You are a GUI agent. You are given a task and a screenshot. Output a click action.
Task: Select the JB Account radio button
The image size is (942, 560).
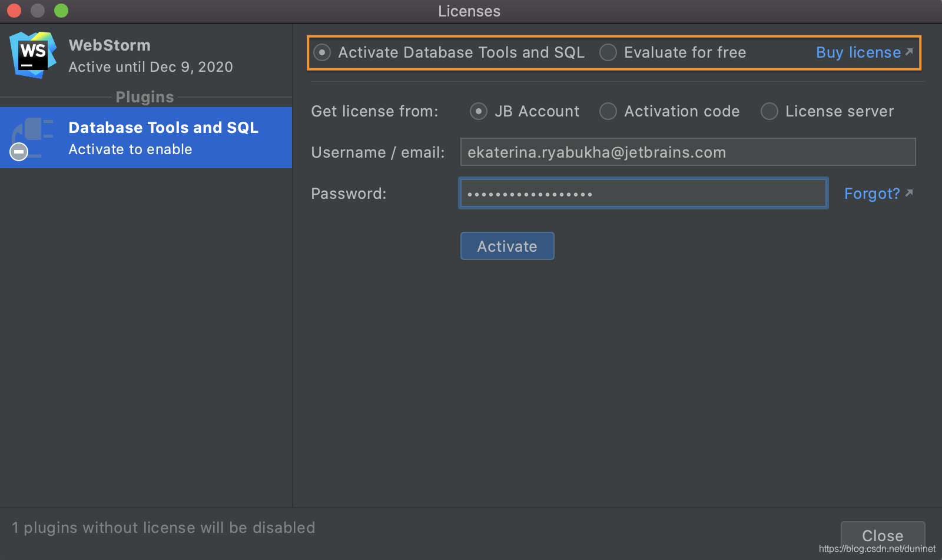click(x=479, y=111)
